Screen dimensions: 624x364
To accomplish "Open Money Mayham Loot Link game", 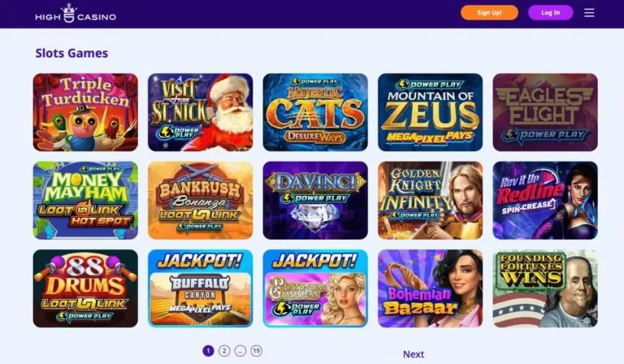I will coord(85,200).
